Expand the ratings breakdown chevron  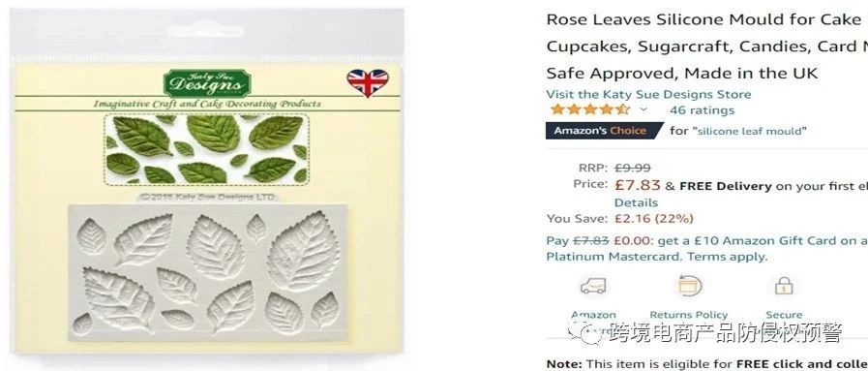[644, 109]
